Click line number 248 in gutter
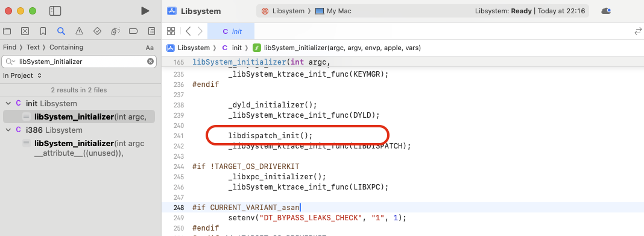The width and height of the screenshot is (644, 236). click(178, 208)
